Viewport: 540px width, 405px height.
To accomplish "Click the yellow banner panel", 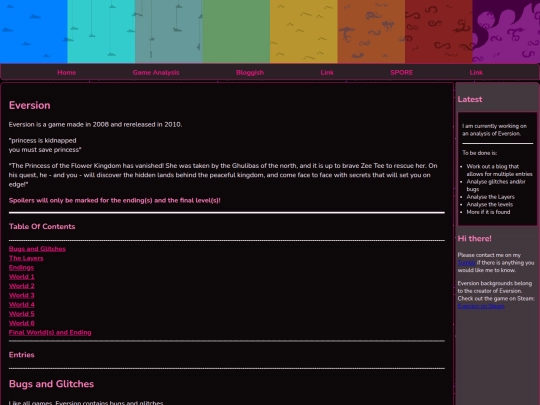I will [x=304, y=31].
